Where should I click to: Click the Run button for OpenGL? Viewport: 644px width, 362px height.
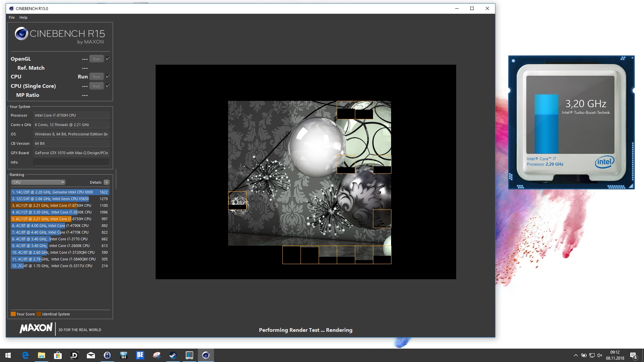(96, 59)
